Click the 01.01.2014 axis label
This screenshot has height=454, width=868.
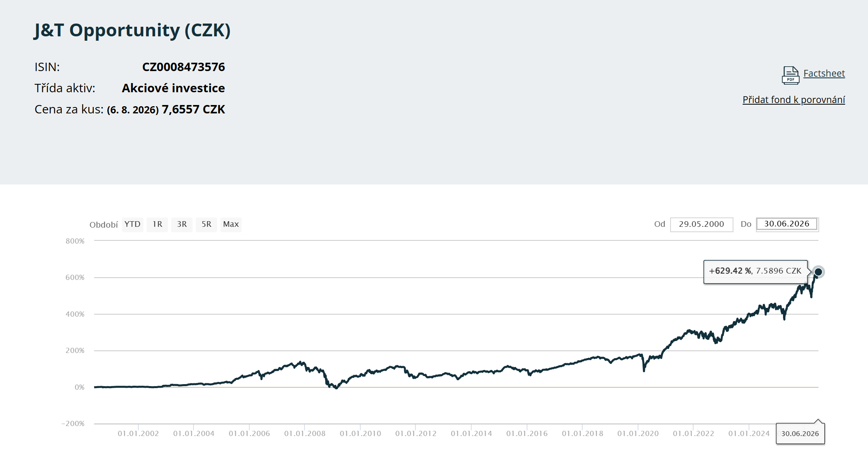pos(471,434)
